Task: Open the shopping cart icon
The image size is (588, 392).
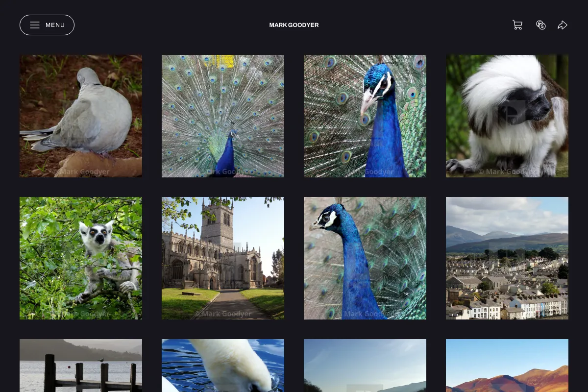Action: tap(517, 25)
